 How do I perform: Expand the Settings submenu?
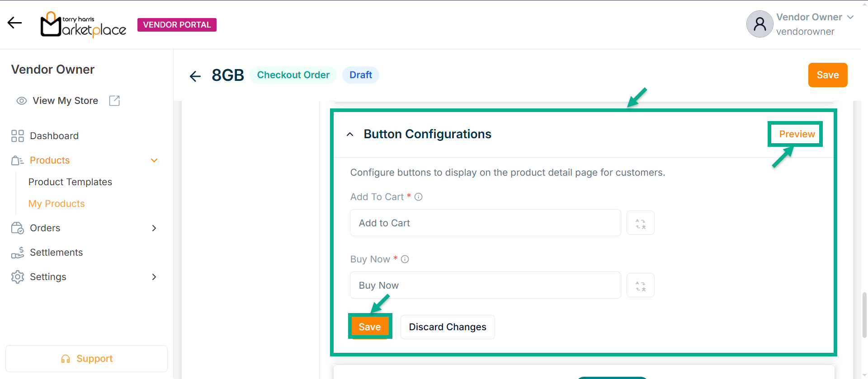(x=154, y=277)
